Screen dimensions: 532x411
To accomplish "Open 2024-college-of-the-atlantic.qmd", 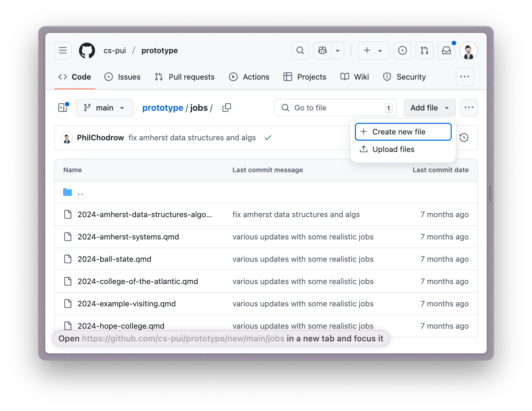I will pyautogui.click(x=138, y=281).
